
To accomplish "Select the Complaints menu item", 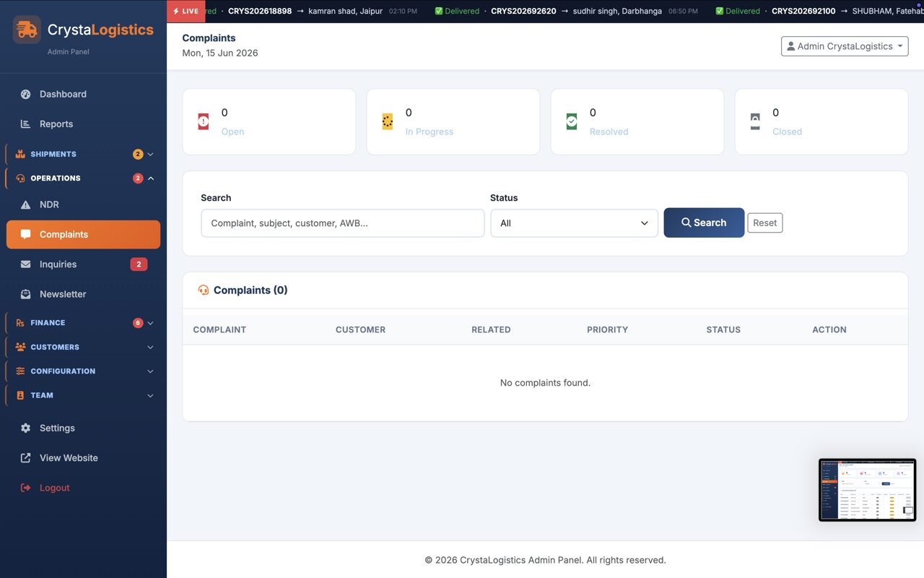I will point(83,234).
